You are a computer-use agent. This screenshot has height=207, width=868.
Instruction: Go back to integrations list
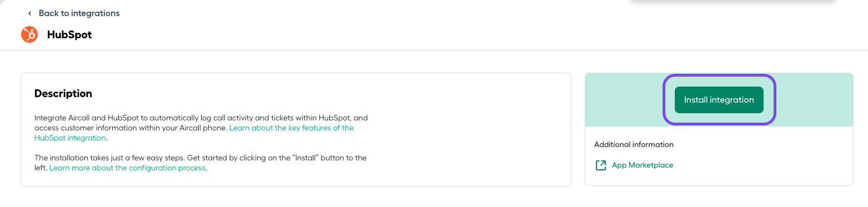click(x=79, y=13)
